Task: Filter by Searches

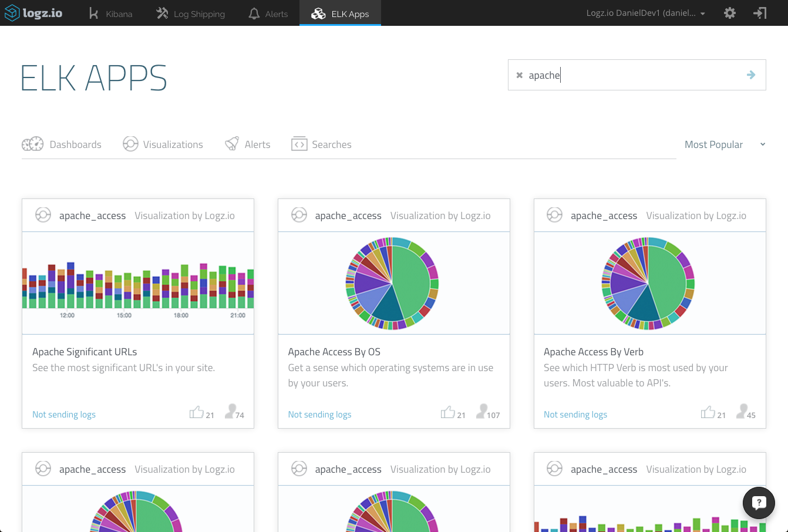Action: point(321,144)
